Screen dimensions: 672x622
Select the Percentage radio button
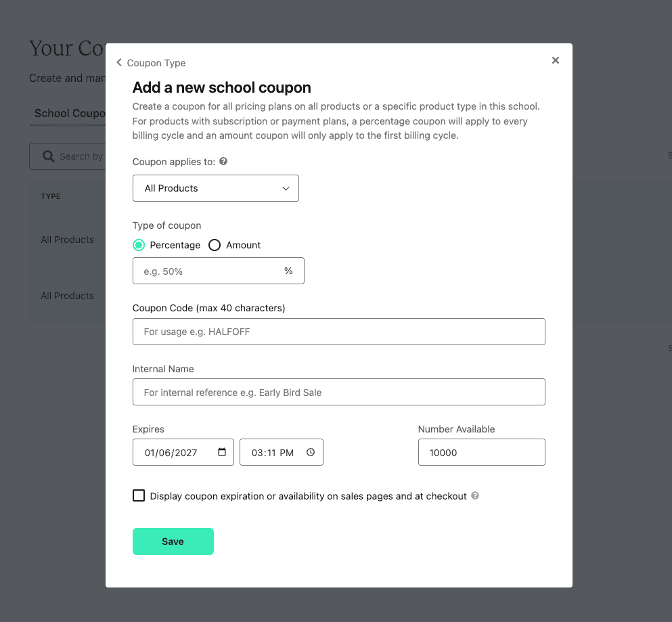(139, 245)
